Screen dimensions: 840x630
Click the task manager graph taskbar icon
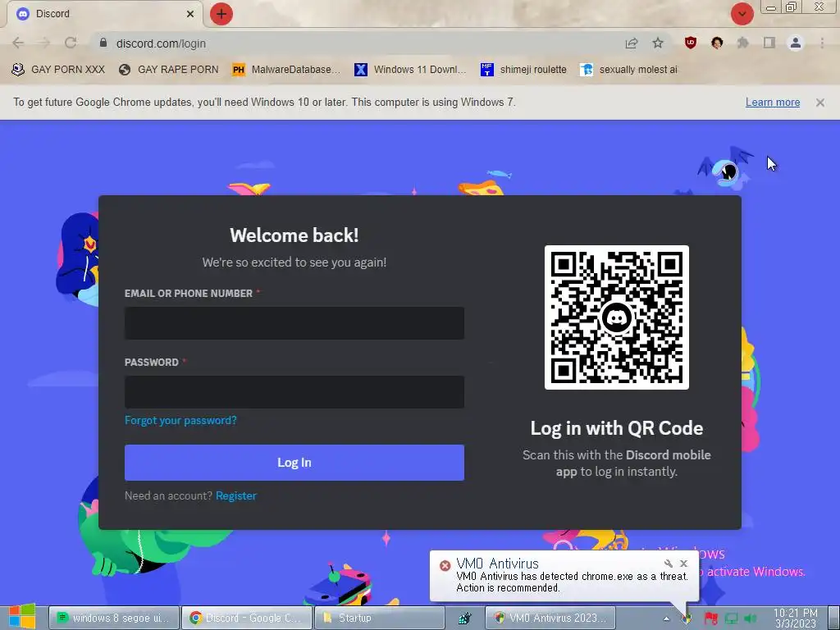464,619
